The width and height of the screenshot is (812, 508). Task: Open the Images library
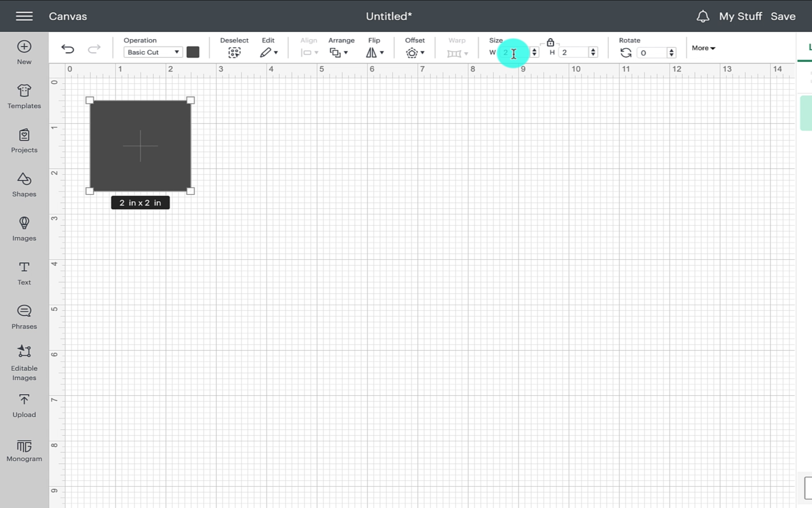[24, 229]
